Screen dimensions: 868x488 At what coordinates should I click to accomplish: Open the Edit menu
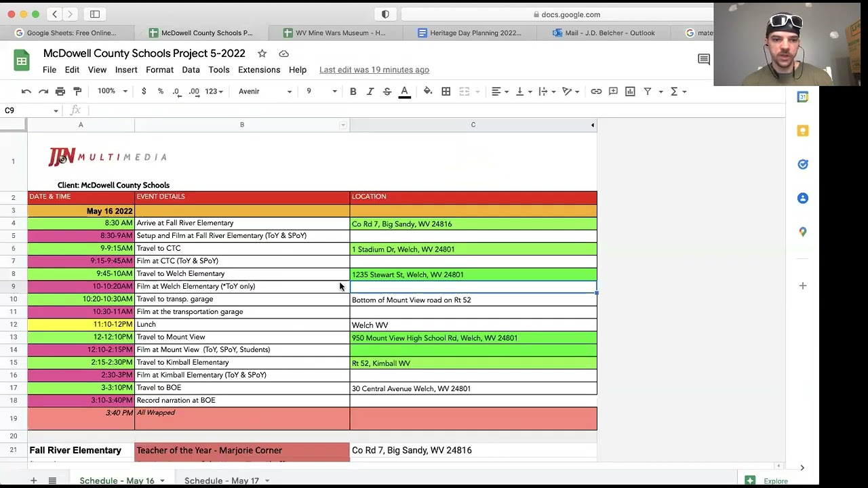coord(72,70)
